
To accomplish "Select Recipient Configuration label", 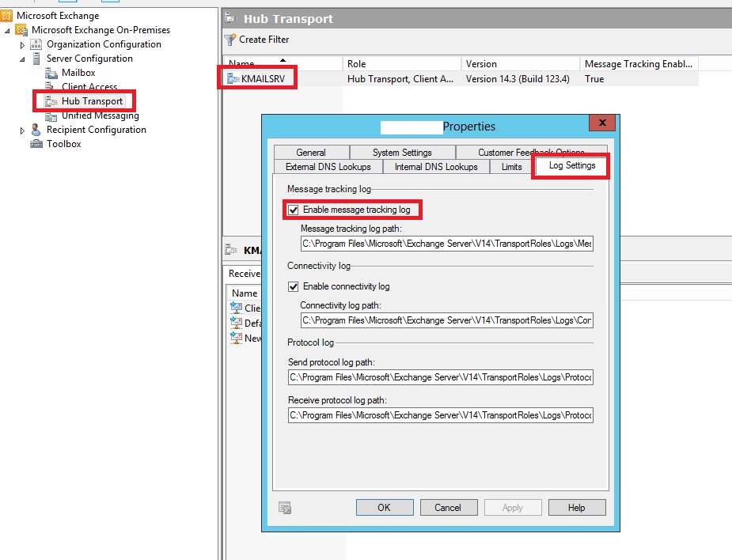I will [97, 130].
